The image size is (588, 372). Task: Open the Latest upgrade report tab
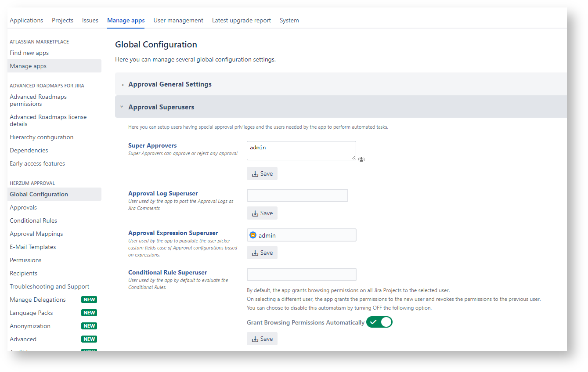pos(241,20)
